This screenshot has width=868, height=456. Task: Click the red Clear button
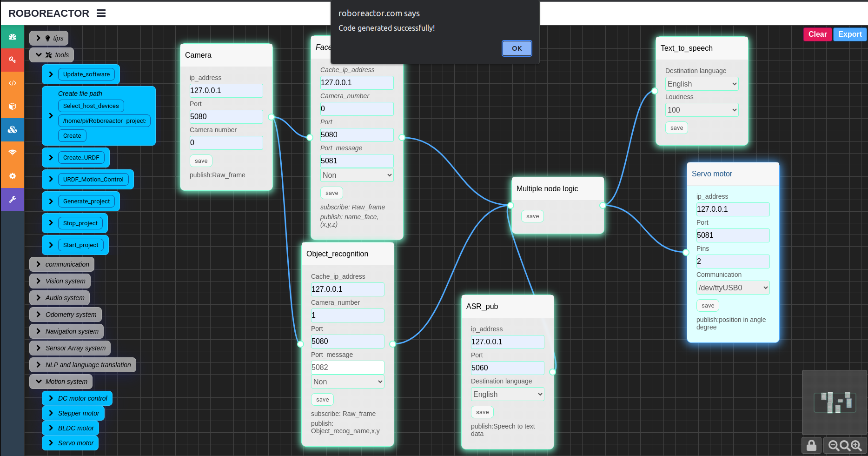pyautogui.click(x=818, y=34)
